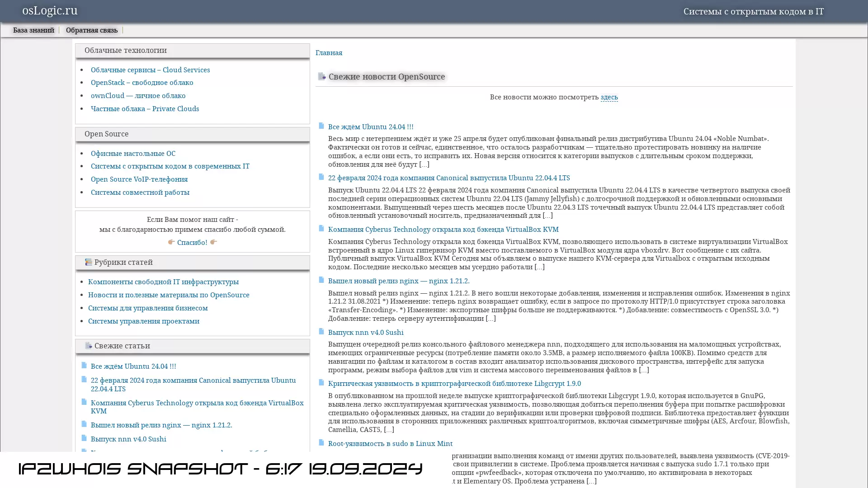Open the 'База знаний' menu item

pyautogui.click(x=33, y=30)
